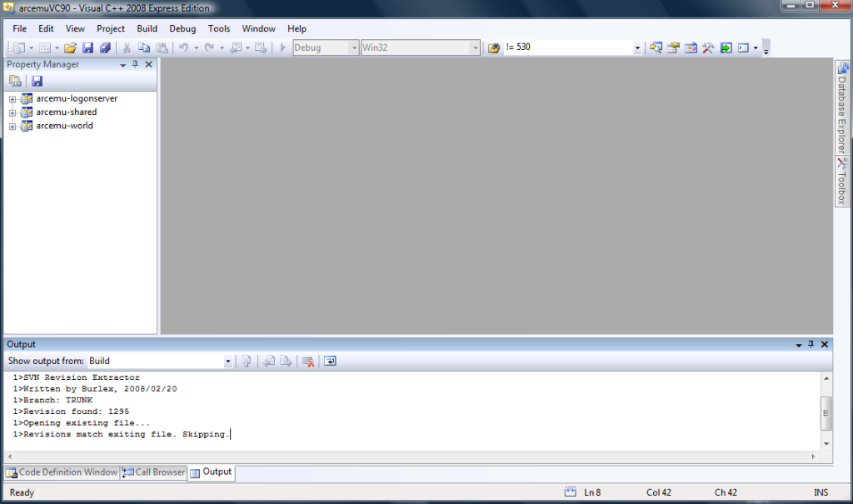
Task: Open the Debug configuration dropdown
Action: pyautogui.click(x=354, y=47)
